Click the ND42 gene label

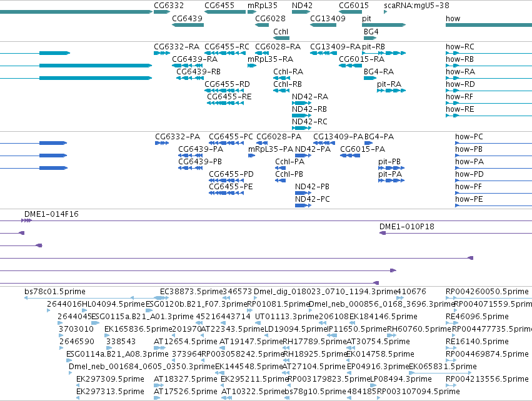pos(302,6)
